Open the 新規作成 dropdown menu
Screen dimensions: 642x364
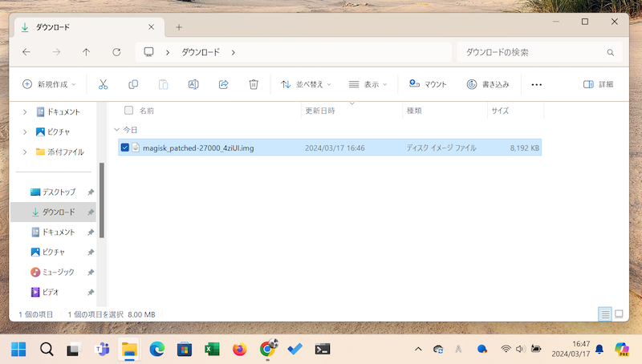click(50, 84)
